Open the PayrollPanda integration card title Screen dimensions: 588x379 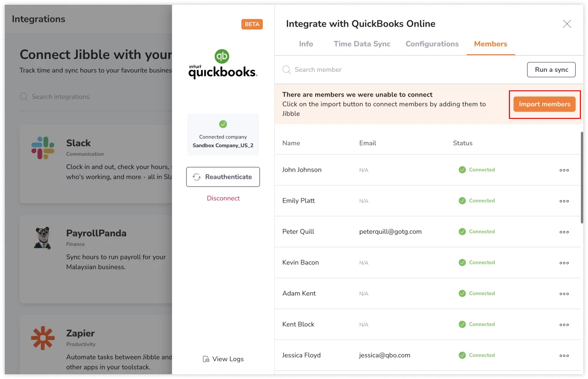tap(96, 233)
